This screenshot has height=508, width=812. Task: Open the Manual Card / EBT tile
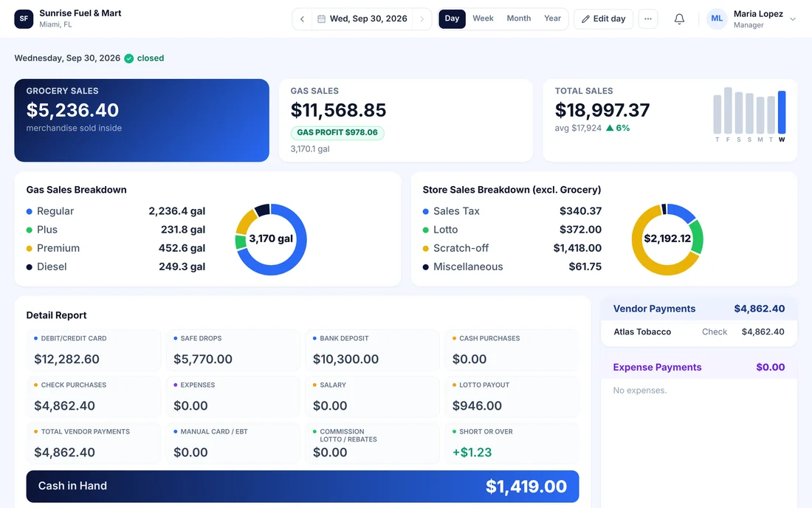point(233,443)
